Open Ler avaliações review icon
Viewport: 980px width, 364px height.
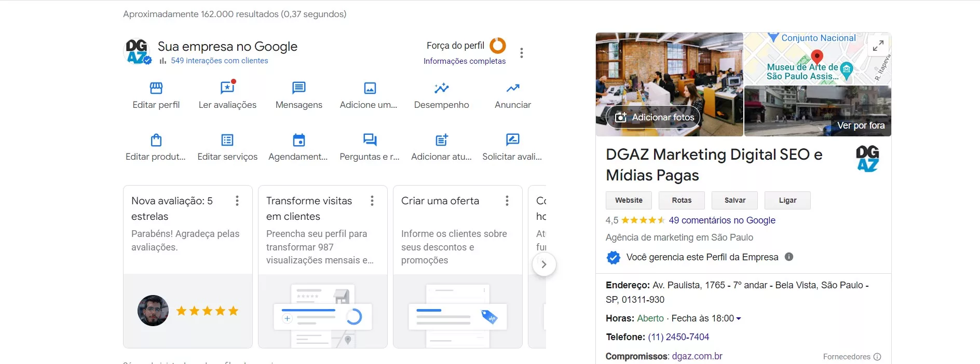pos(228,87)
